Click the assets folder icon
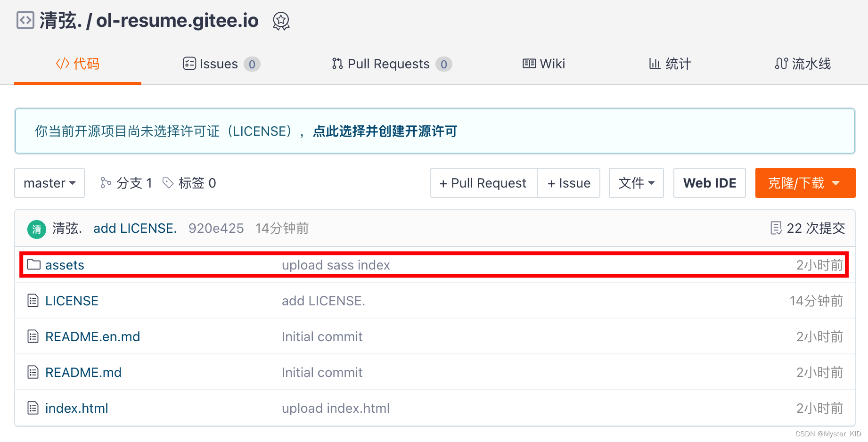868x442 pixels. (34, 264)
